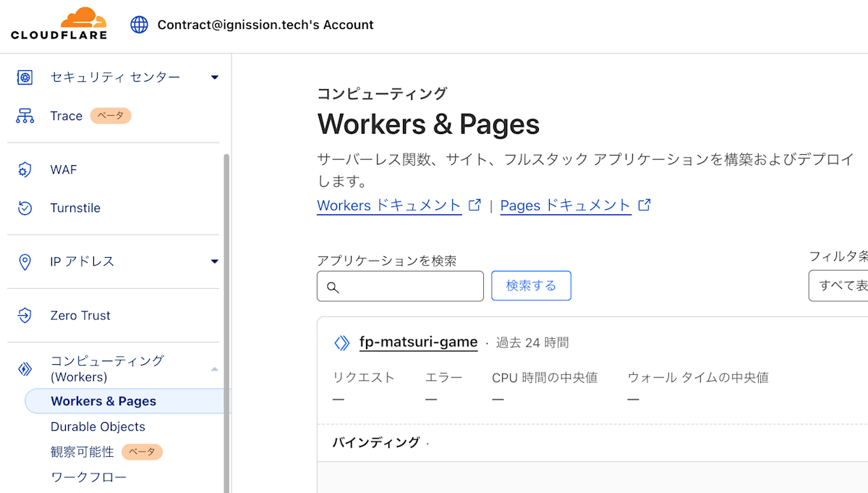This screenshot has width=868, height=493.
Task: Click the sidebar vertical scrollbar
Action: click(x=226, y=322)
